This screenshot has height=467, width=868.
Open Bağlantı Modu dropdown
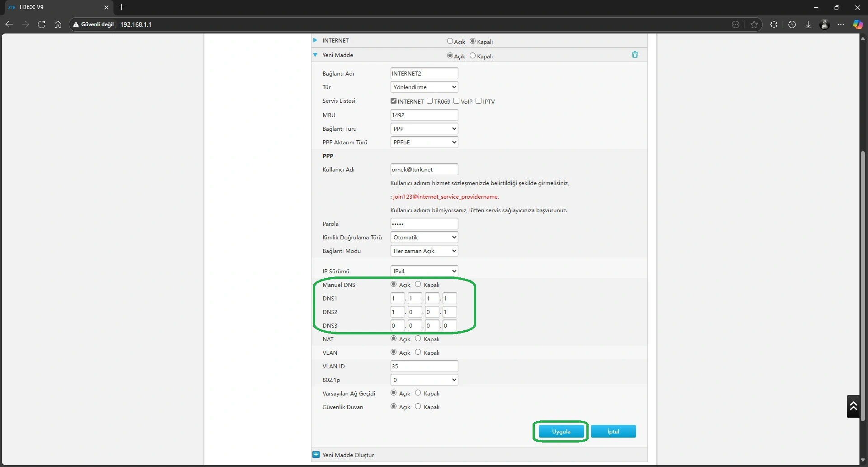(424, 251)
